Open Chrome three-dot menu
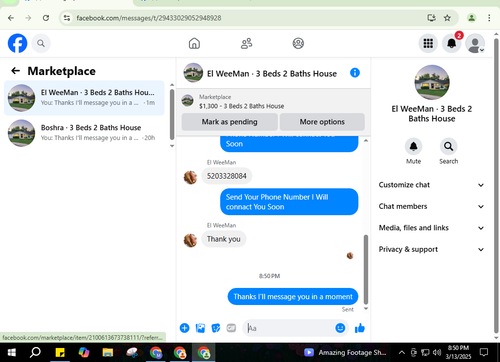The height and width of the screenshot is (362, 500). point(489,18)
